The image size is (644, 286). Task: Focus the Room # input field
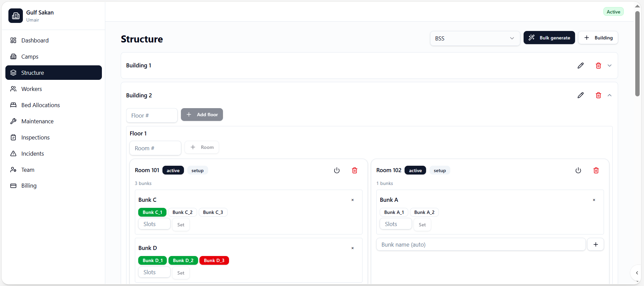click(155, 148)
